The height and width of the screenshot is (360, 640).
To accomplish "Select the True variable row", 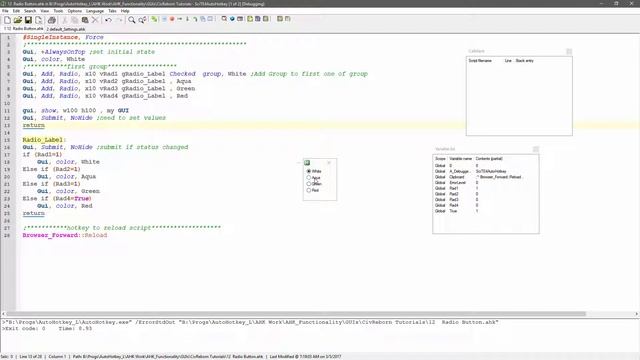I will point(485,211).
